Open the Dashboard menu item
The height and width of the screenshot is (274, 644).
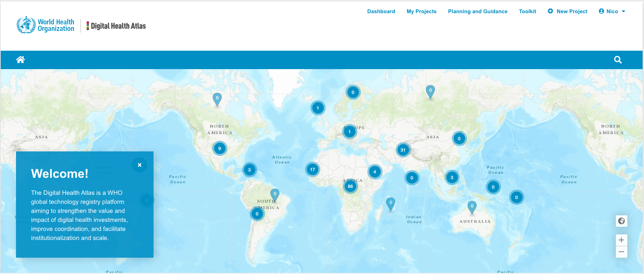click(381, 11)
